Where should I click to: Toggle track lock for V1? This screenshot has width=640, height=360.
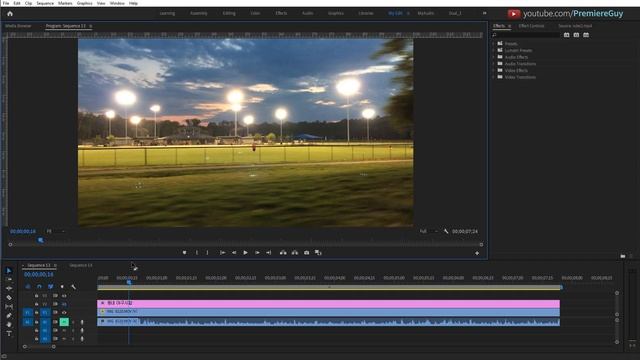[36, 313]
